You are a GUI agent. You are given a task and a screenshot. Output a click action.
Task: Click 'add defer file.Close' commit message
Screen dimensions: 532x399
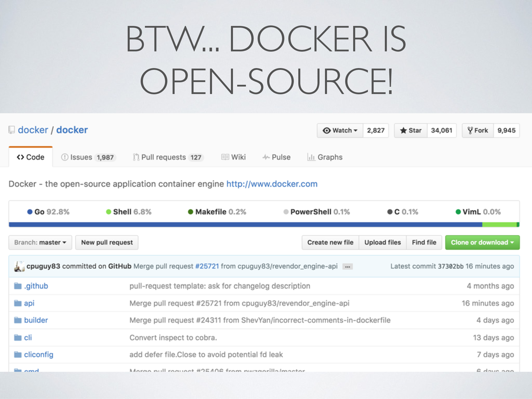206,355
